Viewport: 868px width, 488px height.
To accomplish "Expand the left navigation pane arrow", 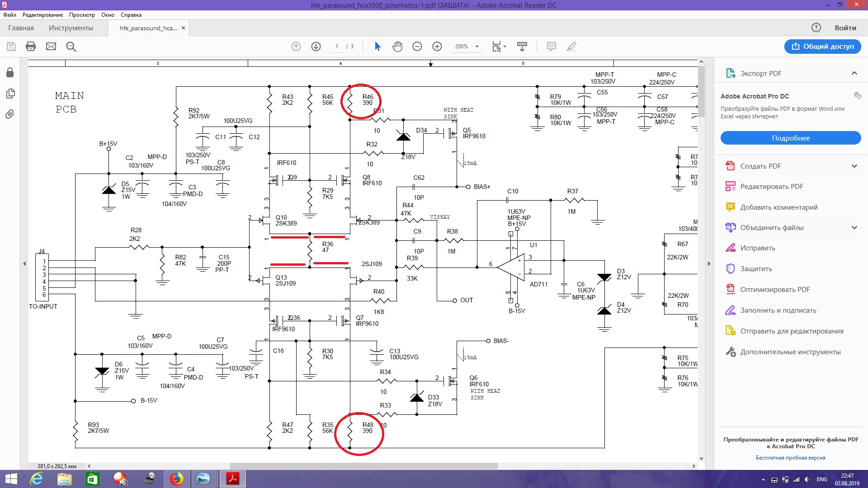I will point(24,263).
